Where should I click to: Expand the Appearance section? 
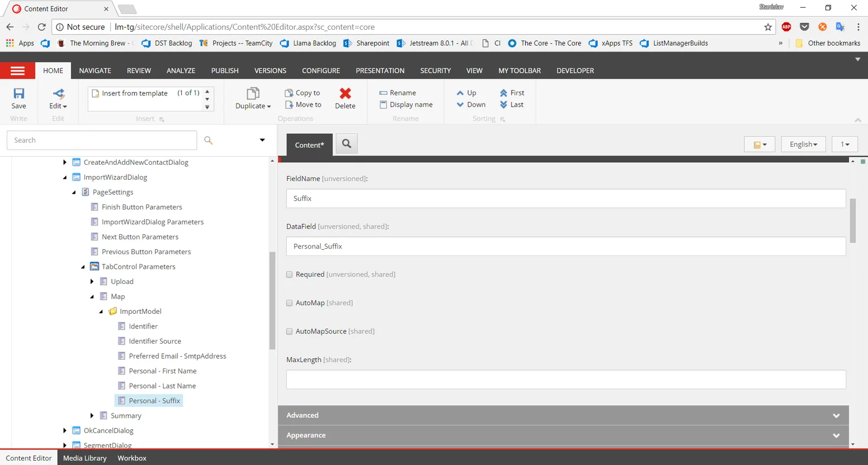[x=563, y=435]
